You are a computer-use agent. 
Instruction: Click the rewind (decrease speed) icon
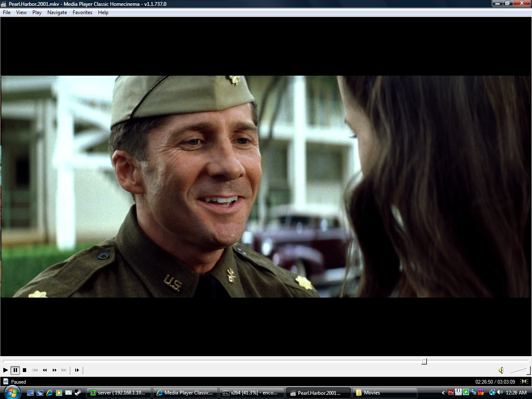tap(45, 370)
